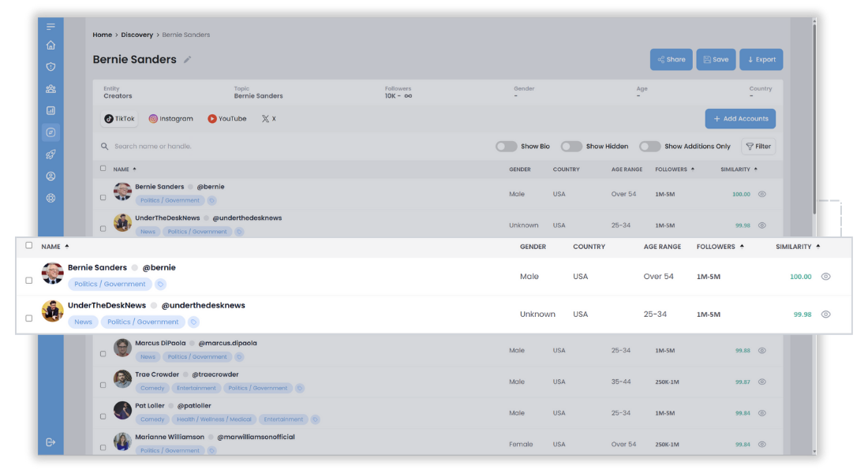Image resolution: width=868 pixels, height=473 pixels.
Task: Select all via enlarged header checkbox
Action: tap(28, 246)
